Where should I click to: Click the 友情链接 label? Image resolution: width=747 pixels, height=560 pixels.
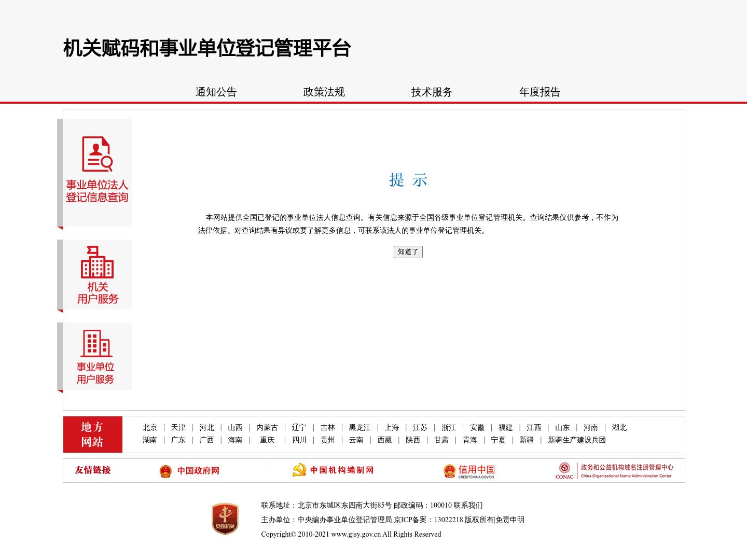(x=93, y=470)
